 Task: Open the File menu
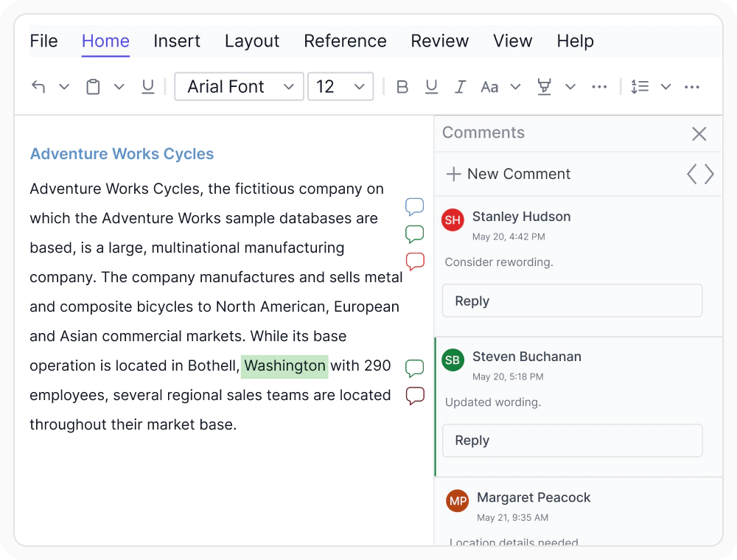43,41
